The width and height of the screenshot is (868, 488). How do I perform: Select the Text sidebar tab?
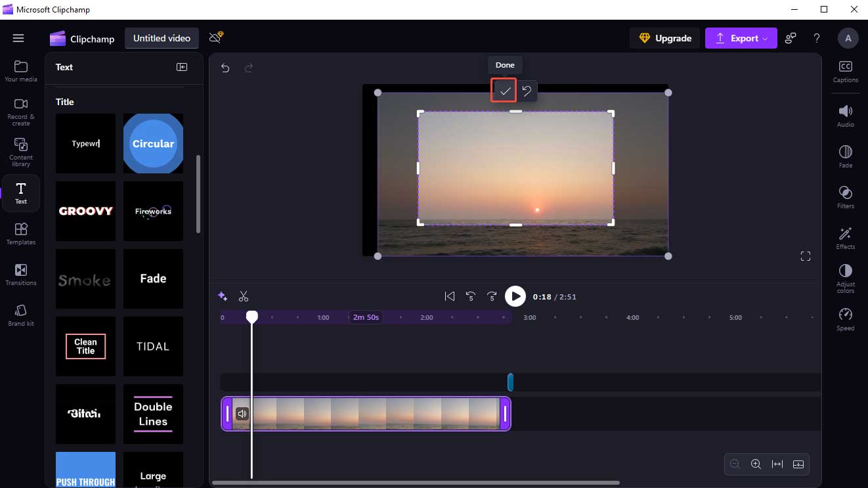[21, 193]
